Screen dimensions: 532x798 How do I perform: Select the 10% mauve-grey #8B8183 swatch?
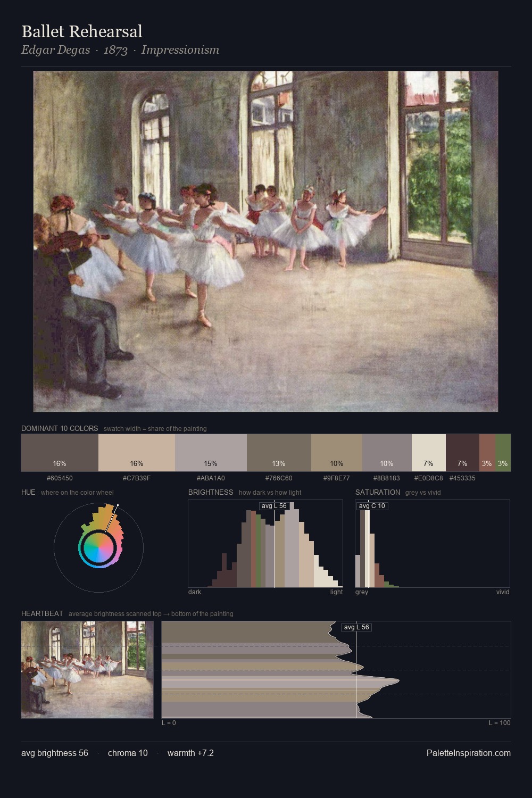387,453
